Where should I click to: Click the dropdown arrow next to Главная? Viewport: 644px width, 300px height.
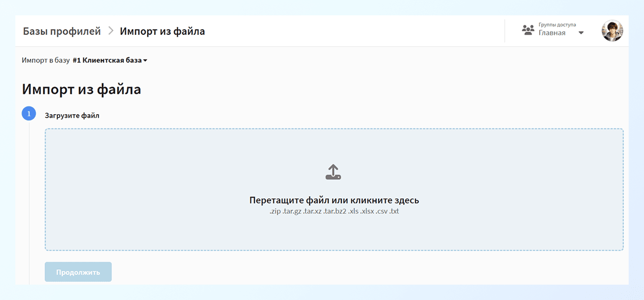tap(580, 32)
